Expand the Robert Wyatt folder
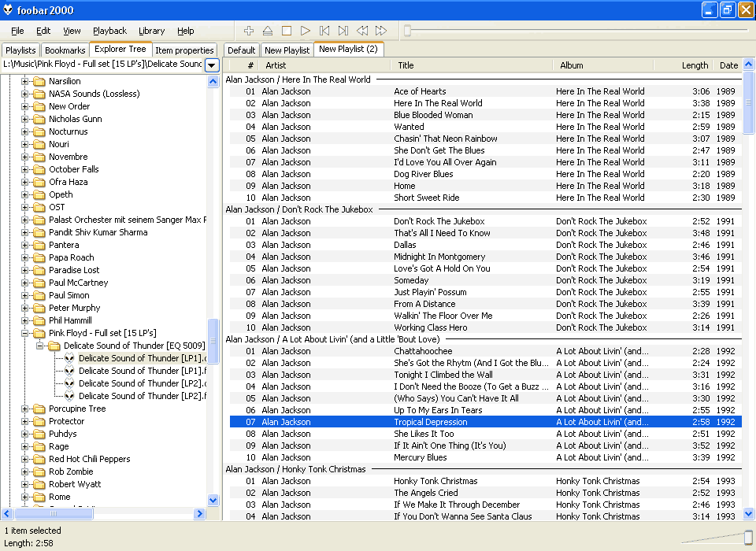The image size is (756, 551). click(24, 484)
